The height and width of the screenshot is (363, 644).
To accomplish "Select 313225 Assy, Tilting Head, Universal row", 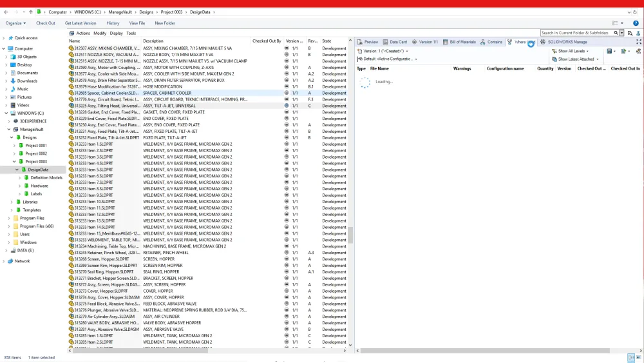I will tap(208, 106).
